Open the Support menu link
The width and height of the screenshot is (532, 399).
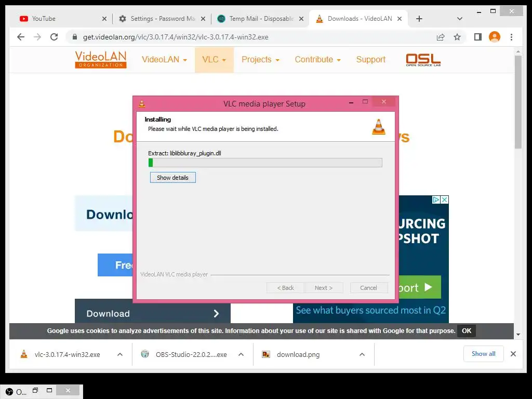(370, 60)
